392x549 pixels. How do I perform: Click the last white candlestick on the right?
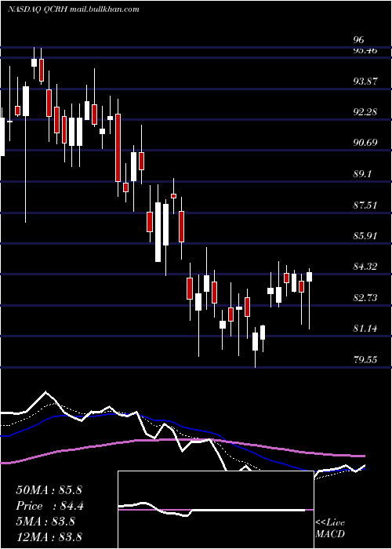click(x=310, y=277)
